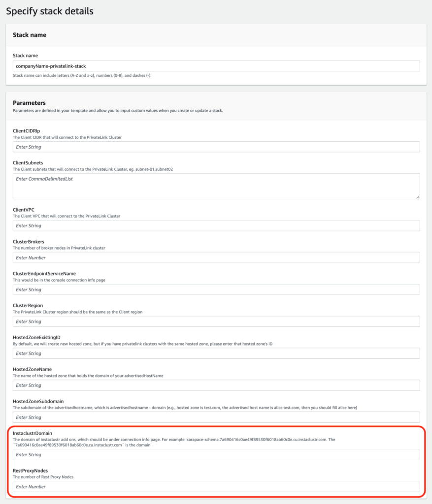Click the InstaclustrDomain input field
432x504 pixels.
(216, 455)
